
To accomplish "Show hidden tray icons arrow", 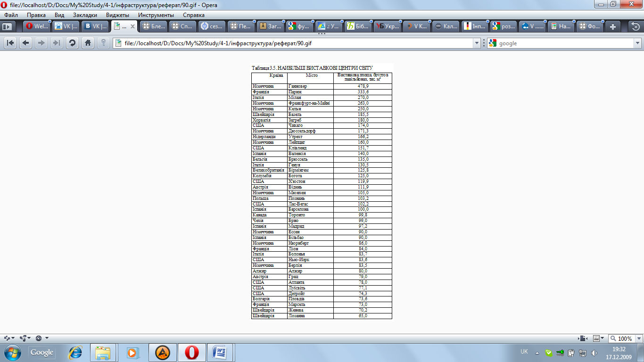I will 537,352.
